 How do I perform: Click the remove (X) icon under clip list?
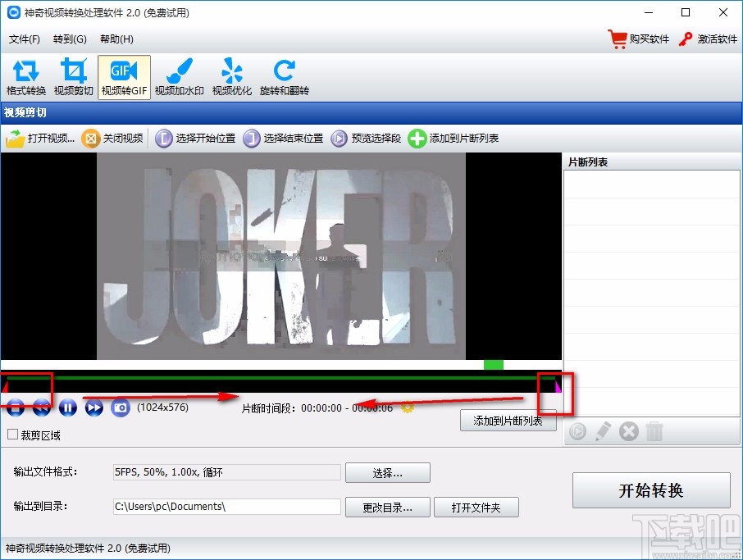629,431
